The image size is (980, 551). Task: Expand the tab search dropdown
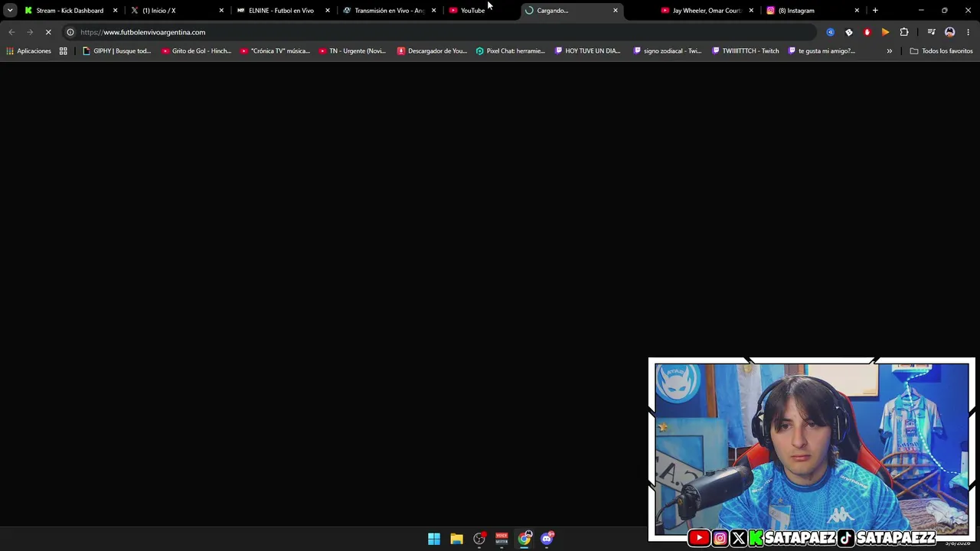pos(10,11)
